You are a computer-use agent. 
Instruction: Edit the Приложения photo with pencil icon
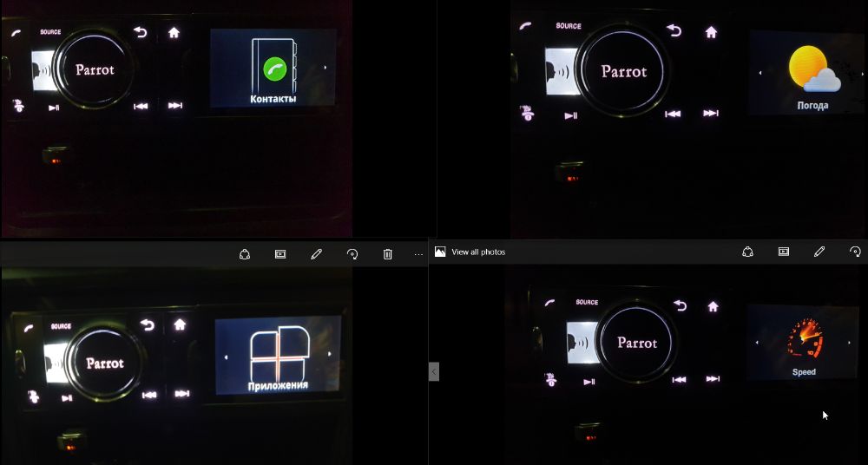pos(316,254)
